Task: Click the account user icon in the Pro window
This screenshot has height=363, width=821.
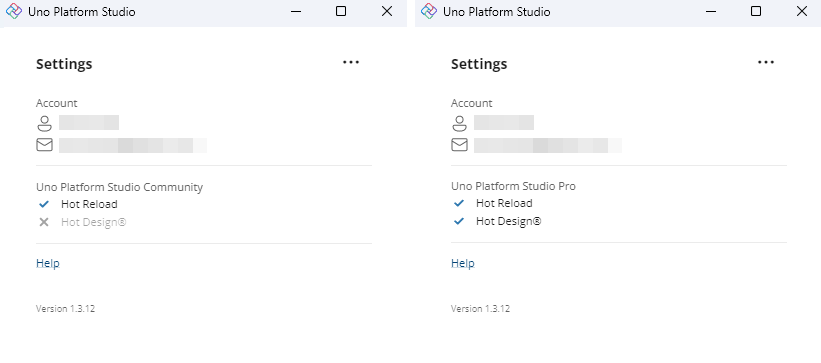Action: coord(460,123)
